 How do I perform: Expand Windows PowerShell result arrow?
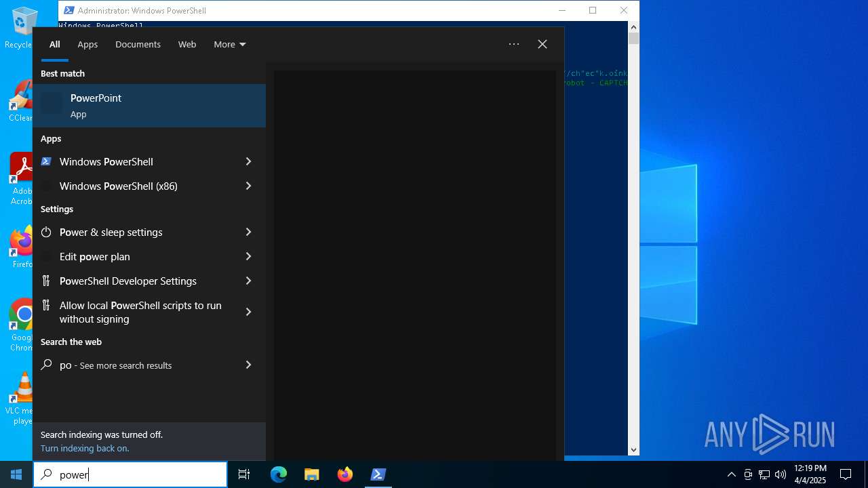click(x=248, y=161)
